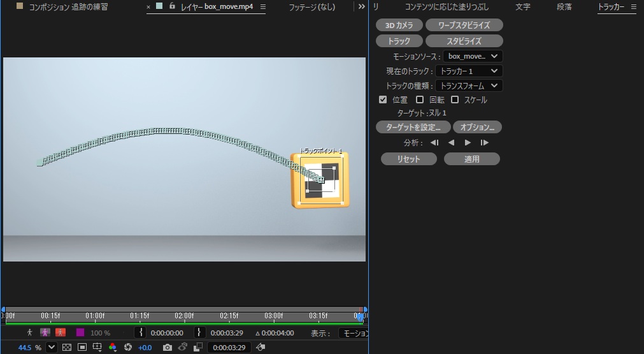This screenshot has height=354, width=644.
Task: Toggle the layer viewer lock icon
Action: click(x=172, y=6)
